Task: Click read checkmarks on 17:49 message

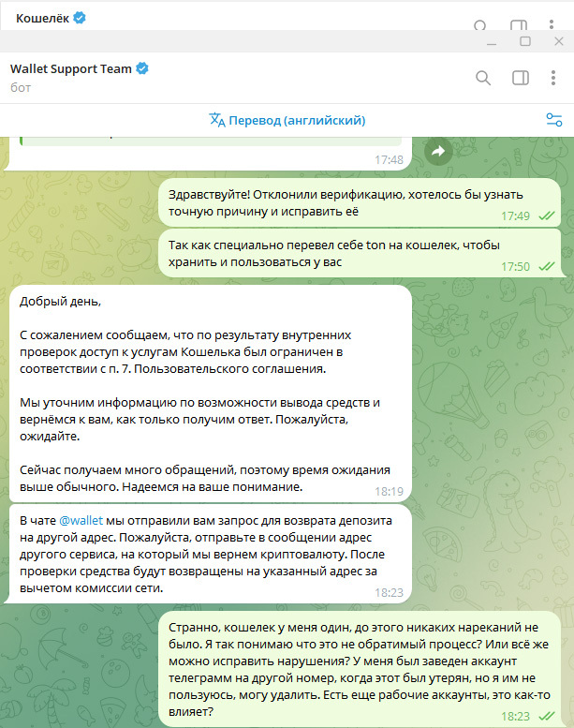Action: 546,215
